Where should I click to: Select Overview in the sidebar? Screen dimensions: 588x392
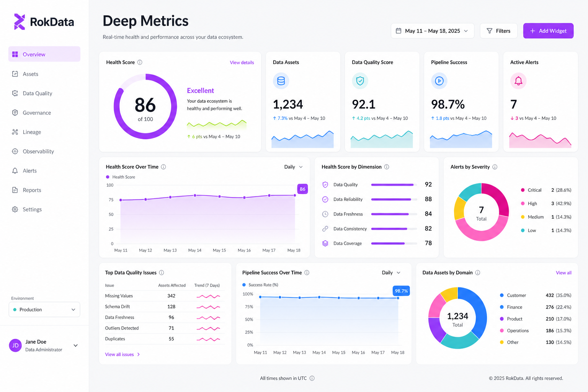point(44,54)
